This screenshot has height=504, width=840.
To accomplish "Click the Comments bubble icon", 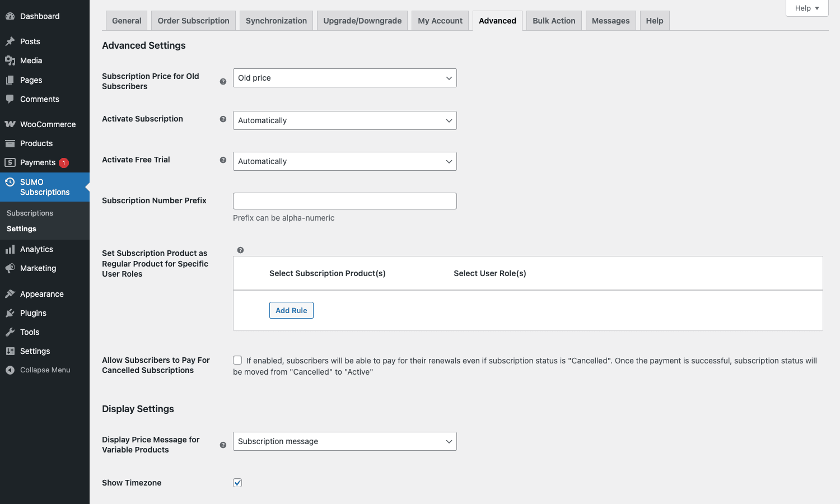I will tap(10, 99).
